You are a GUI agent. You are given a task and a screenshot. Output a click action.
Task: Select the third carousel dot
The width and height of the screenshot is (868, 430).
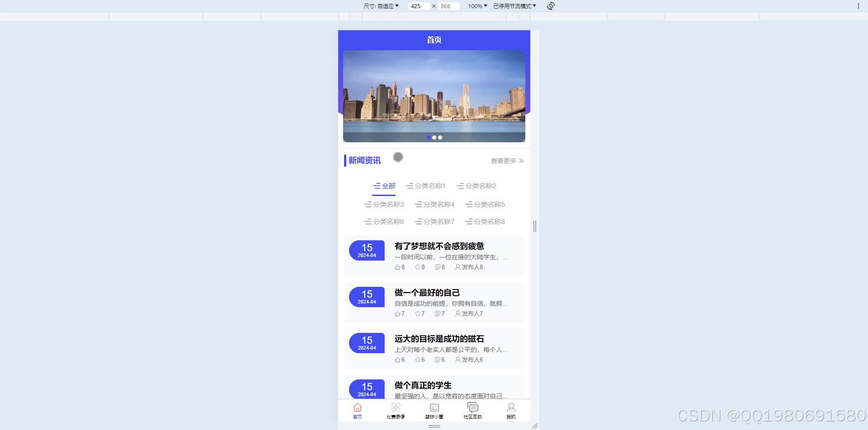point(440,137)
